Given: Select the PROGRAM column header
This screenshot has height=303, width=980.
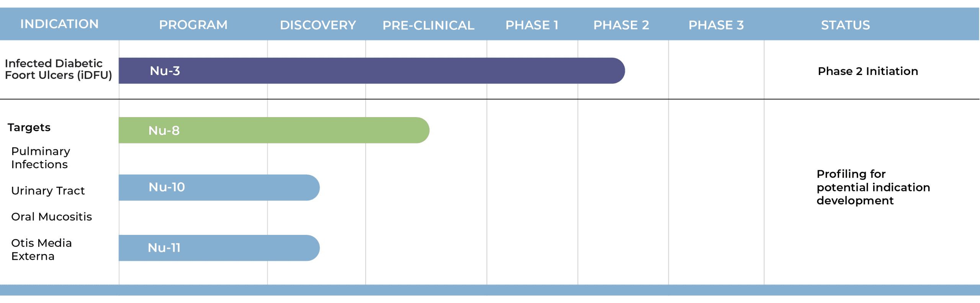Looking at the screenshot, I should [x=193, y=25].
